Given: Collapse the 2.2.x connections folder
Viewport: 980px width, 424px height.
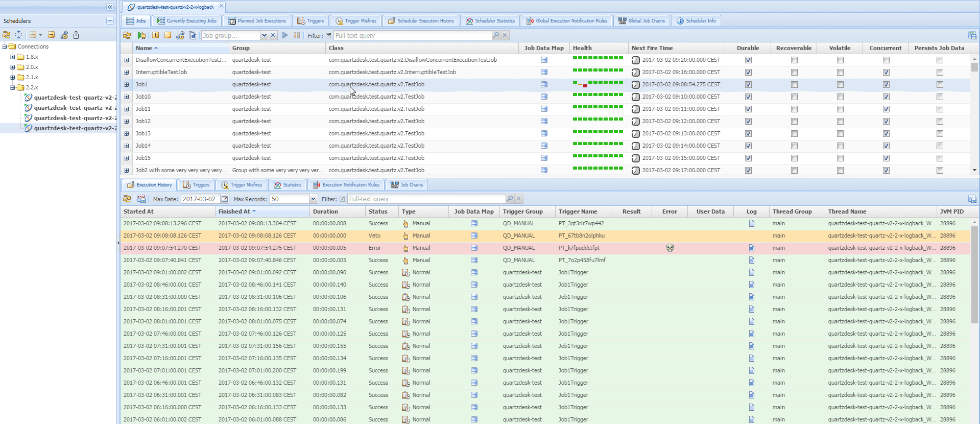Looking at the screenshot, I should [13, 87].
